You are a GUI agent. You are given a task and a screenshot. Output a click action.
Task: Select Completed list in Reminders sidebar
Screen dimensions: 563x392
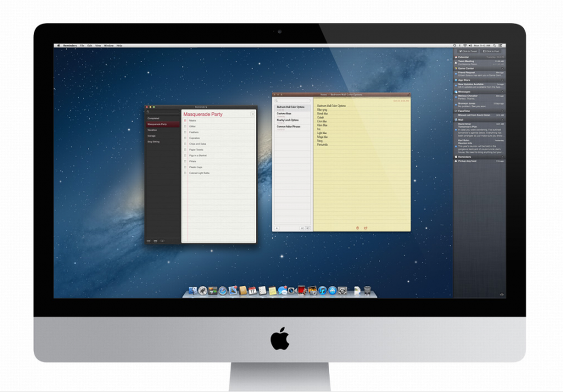162,118
